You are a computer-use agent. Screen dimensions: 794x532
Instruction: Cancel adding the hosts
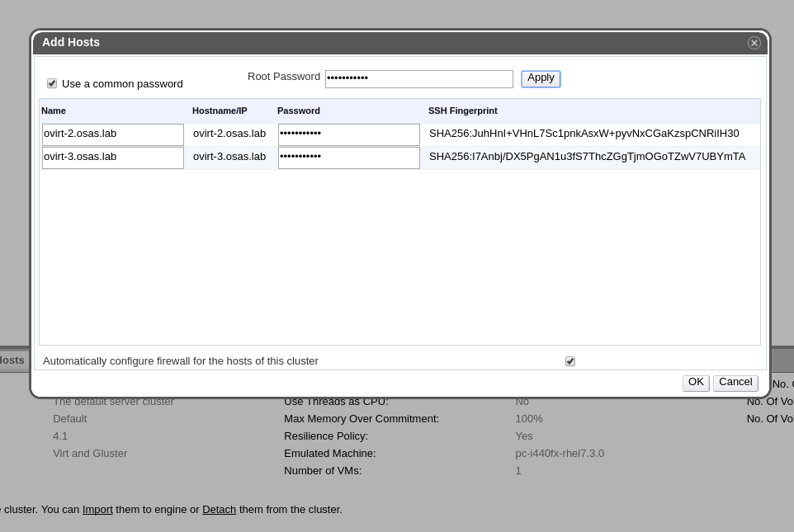point(735,383)
